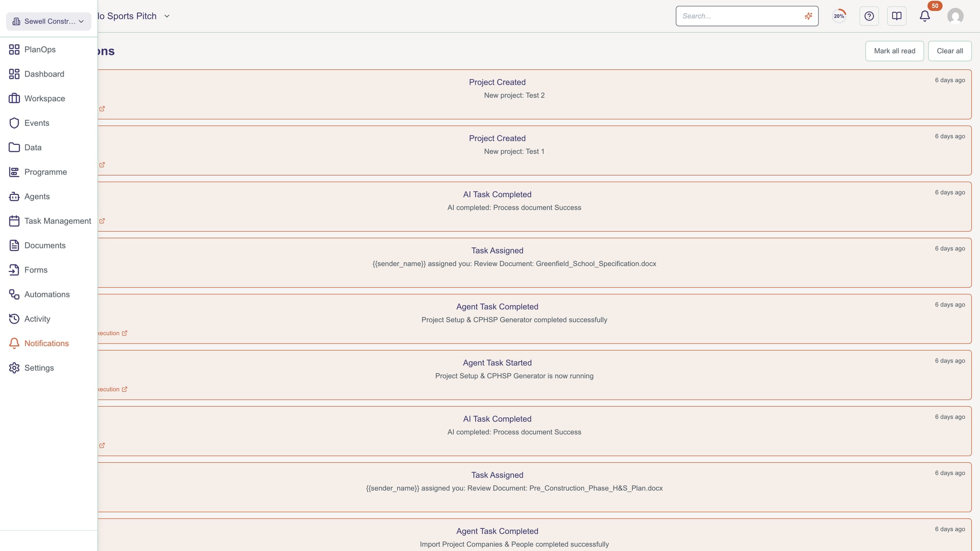
Task: Expand the Sewell Construction company dropdown
Action: [x=48, y=21]
